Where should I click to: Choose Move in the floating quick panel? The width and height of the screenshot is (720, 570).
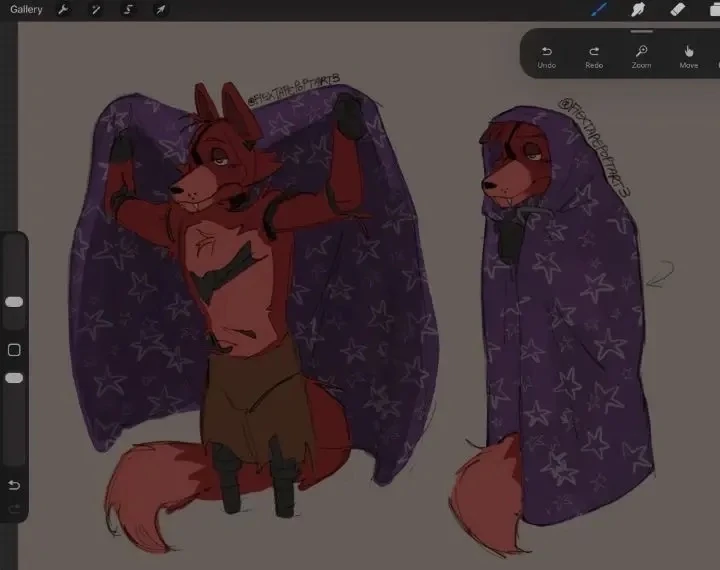point(689,57)
